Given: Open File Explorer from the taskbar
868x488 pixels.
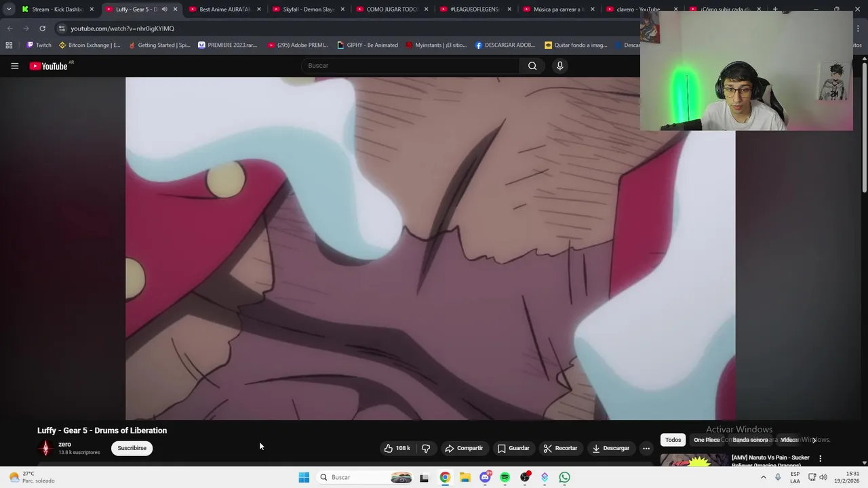Looking at the screenshot, I should click(465, 477).
